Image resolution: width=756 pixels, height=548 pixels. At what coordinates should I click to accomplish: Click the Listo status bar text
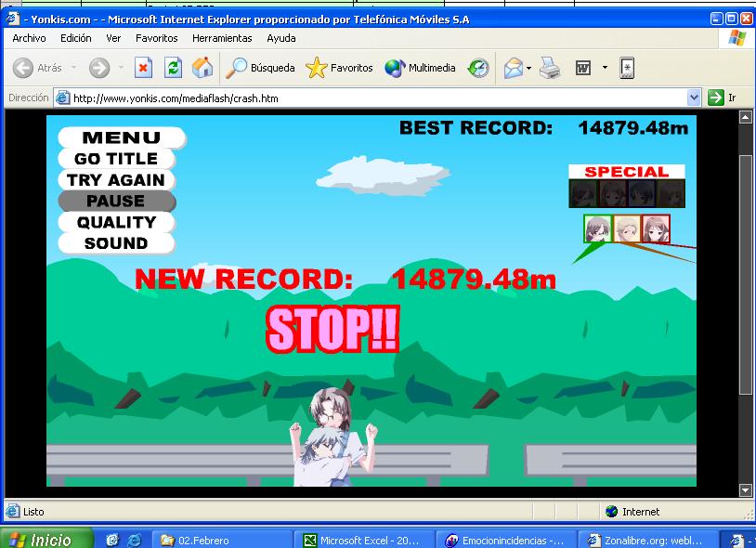tap(33, 512)
